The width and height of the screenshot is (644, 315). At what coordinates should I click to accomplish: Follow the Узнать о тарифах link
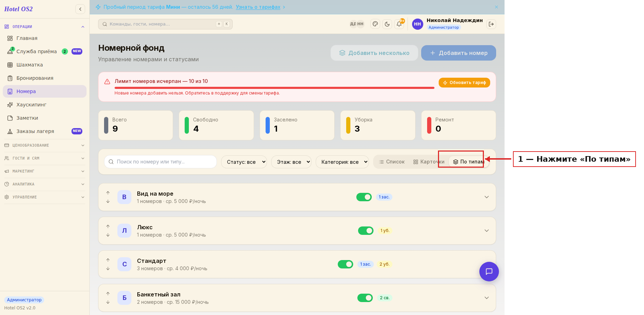click(x=258, y=7)
